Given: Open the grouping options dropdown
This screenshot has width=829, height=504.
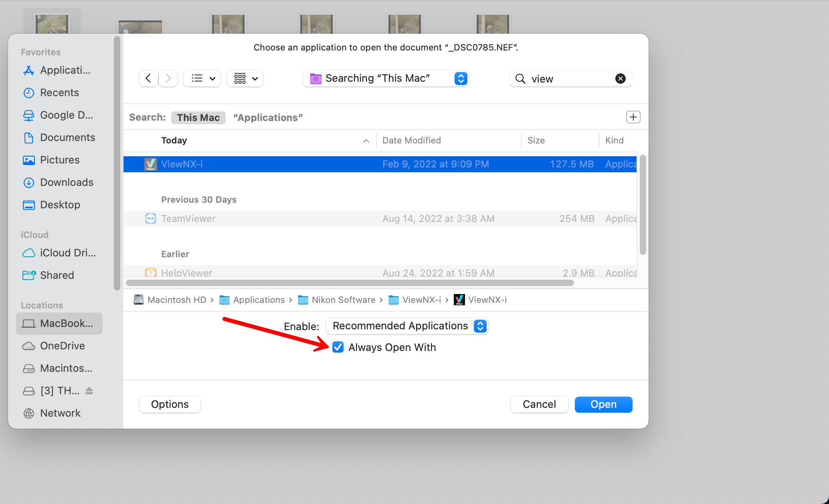Looking at the screenshot, I should coord(245,78).
